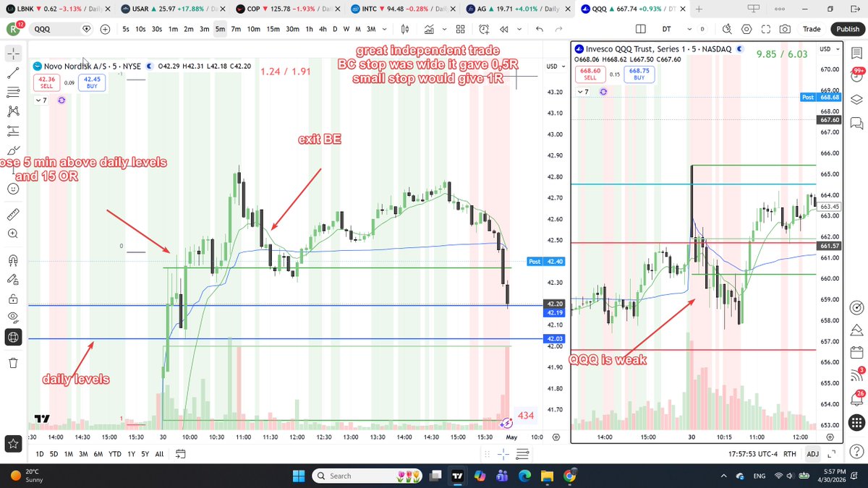Open the forecasting and measurement tools
Screen dimensions: 868x488
point(13,131)
